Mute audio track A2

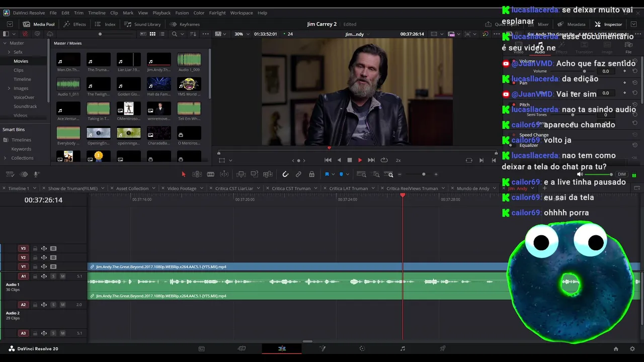pos(62,305)
